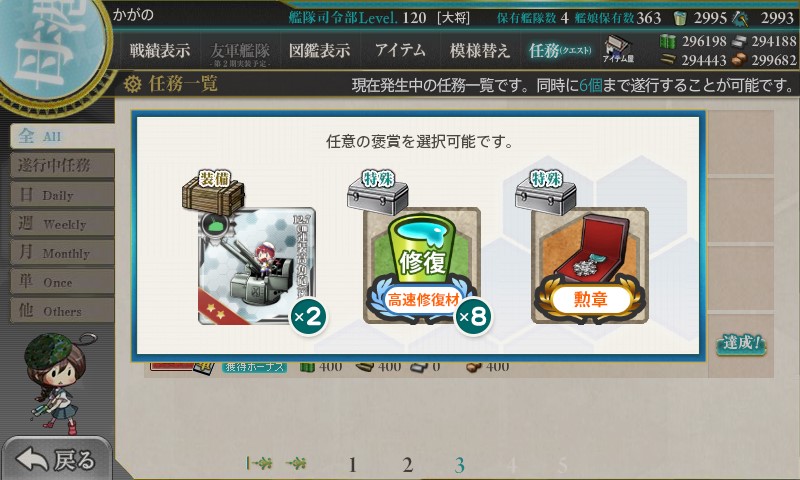Filter quests by Weekly tab

click(62, 223)
